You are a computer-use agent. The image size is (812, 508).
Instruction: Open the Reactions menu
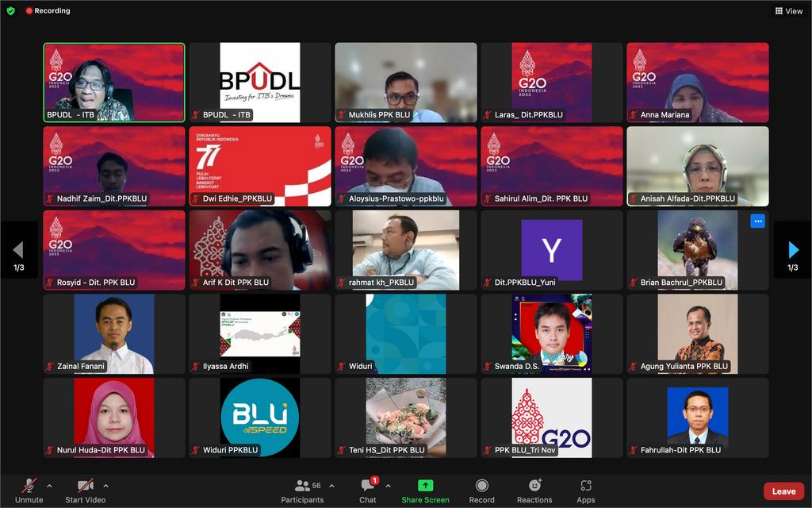click(534, 491)
